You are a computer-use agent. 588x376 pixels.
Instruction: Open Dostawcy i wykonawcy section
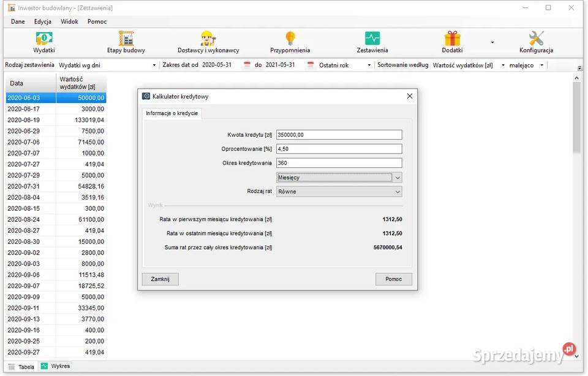[208, 42]
